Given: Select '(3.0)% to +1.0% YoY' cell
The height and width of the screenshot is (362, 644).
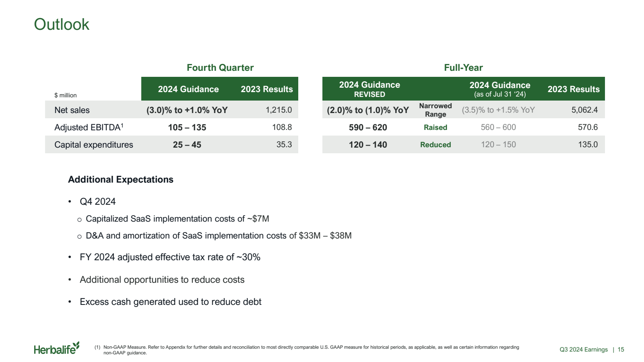Looking at the screenshot, I should [x=187, y=110].
